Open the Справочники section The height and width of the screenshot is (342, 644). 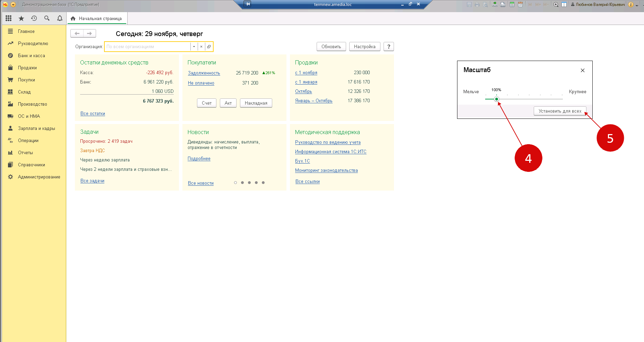tap(34, 165)
